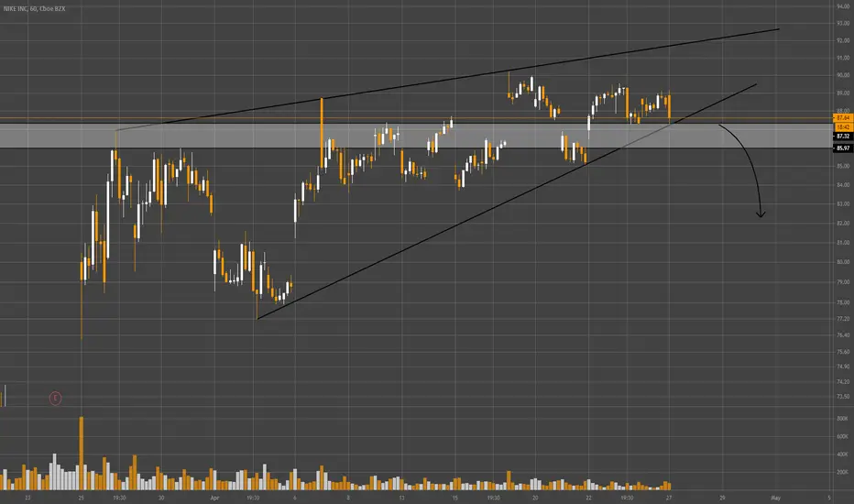The image size is (854, 504).
Task: Click the 94.00 level on price axis
Action: coord(843,6)
